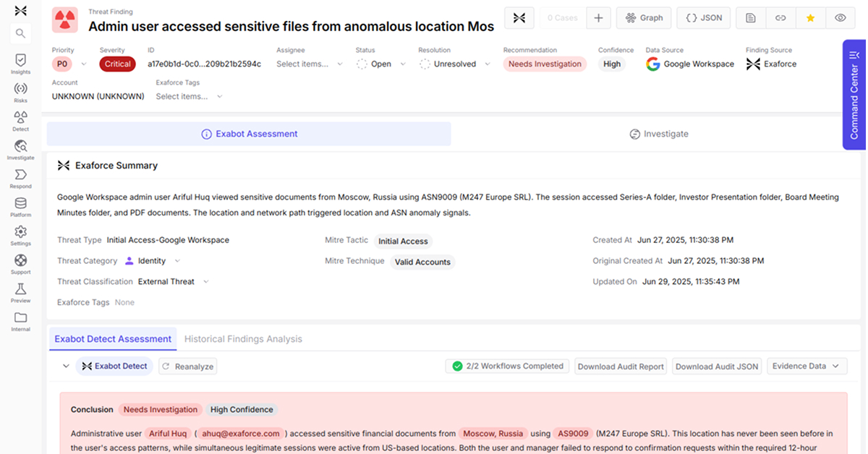Open the notes document icon

(x=751, y=18)
